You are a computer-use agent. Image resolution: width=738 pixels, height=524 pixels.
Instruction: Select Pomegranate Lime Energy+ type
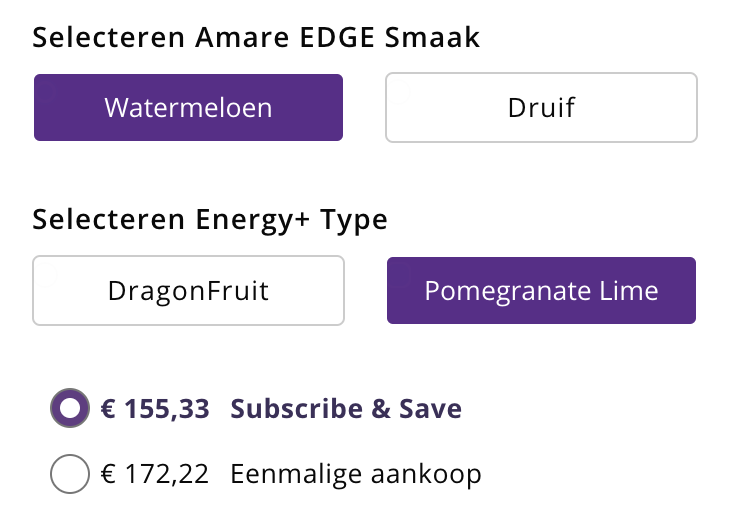pyautogui.click(x=541, y=291)
